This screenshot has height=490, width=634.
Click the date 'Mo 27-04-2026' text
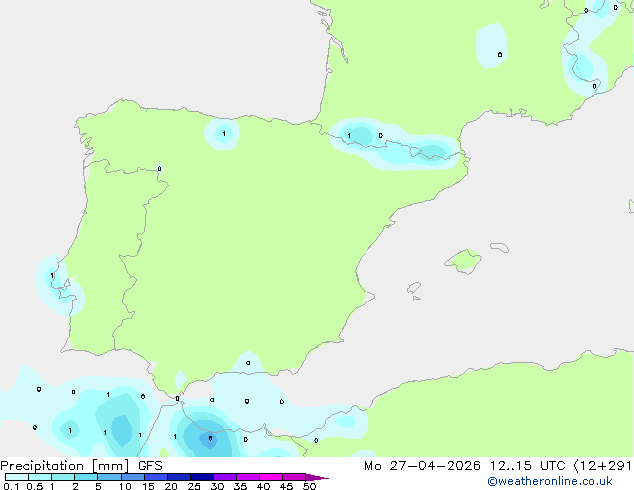(x=422, y=466)
